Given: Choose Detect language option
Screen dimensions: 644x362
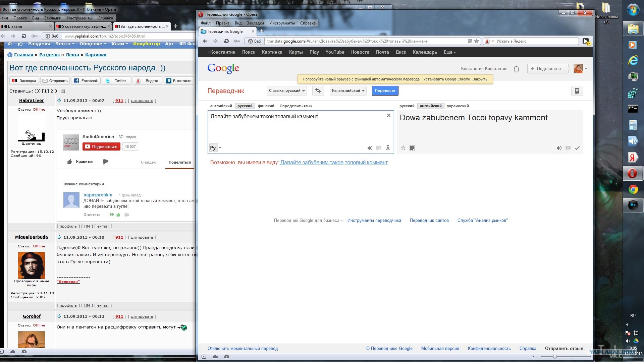Looking at the screenshot, I should pos(296,106).
